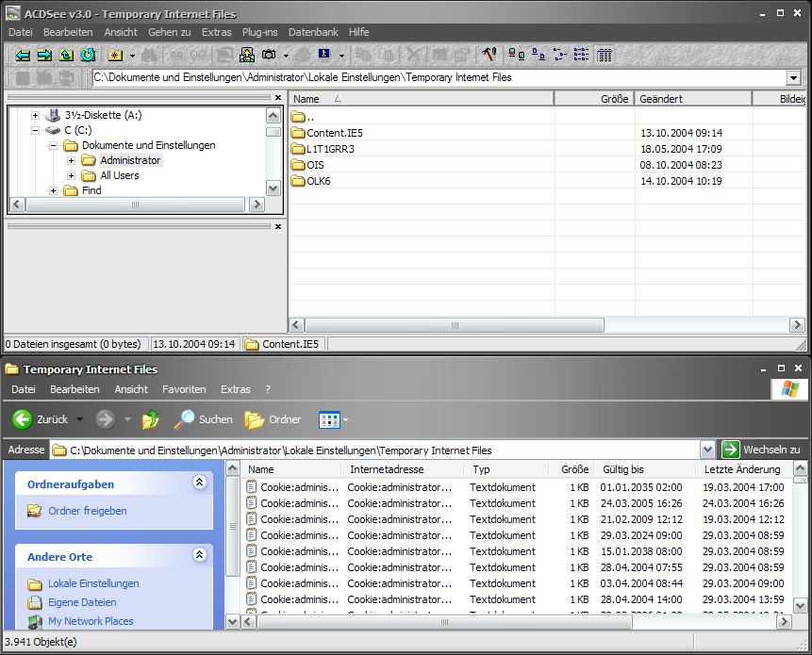This screenshot has height=655, width=812.
Task: Open ACDSee path dropdown arrow
Action: coord(793,78)
